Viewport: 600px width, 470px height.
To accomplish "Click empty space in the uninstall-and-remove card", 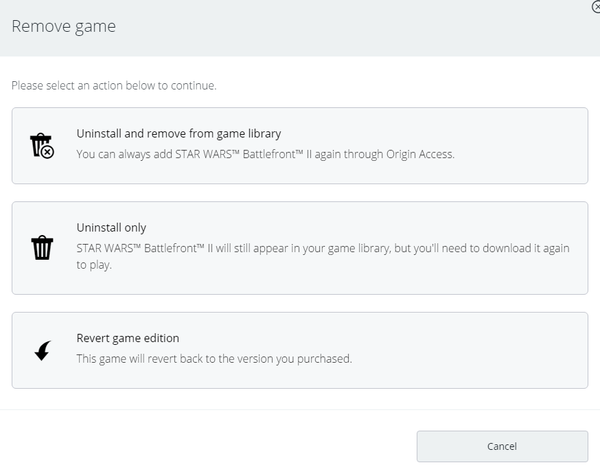I will (520, 145).
